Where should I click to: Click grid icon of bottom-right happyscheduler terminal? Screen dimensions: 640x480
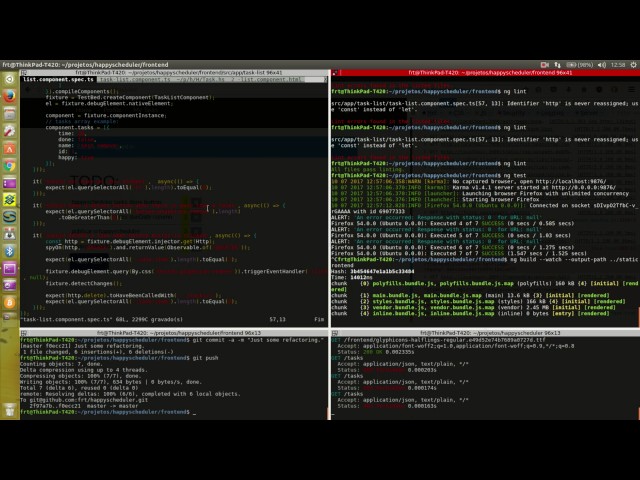(x=335, y=333)
